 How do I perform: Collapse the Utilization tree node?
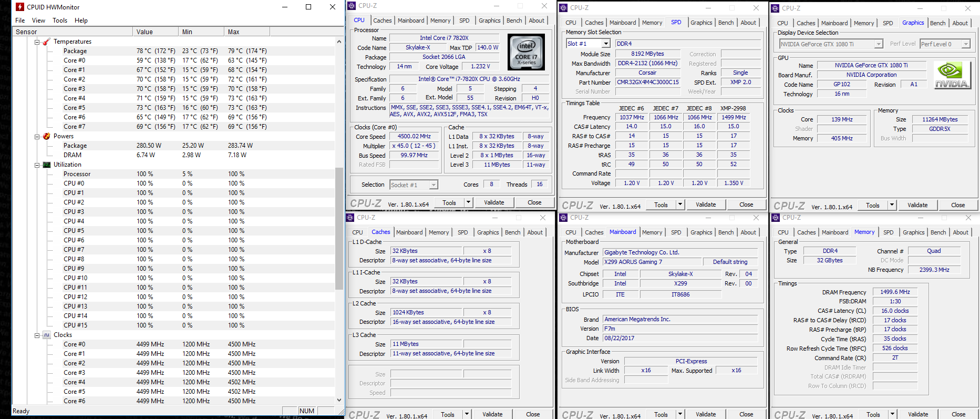pyautogui.click(x=37, y=165)
